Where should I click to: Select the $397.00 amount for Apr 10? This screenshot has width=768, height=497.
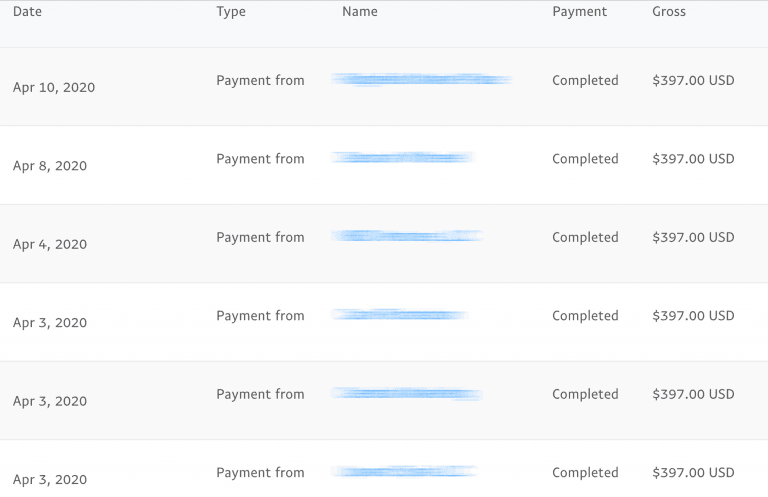pos(693,80)
